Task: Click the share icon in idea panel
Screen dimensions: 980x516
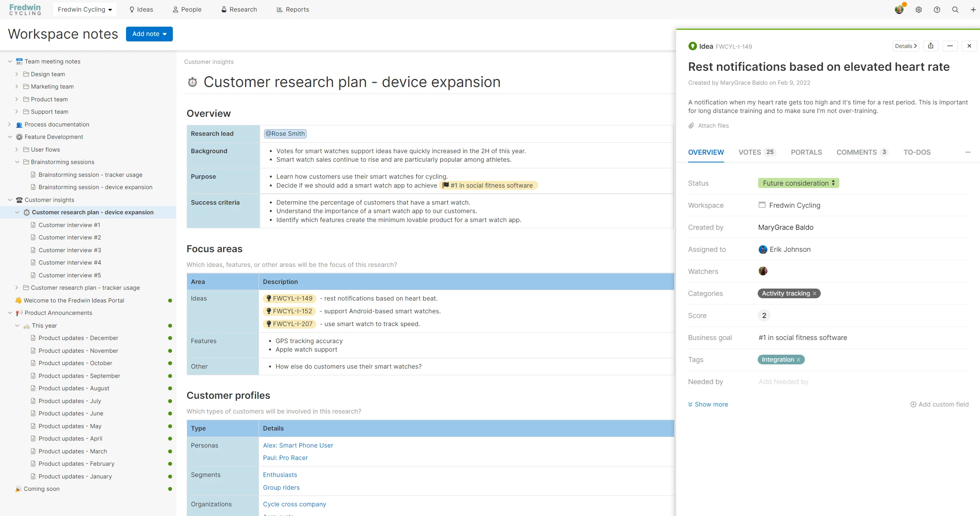Action: [x=931, y=46]
